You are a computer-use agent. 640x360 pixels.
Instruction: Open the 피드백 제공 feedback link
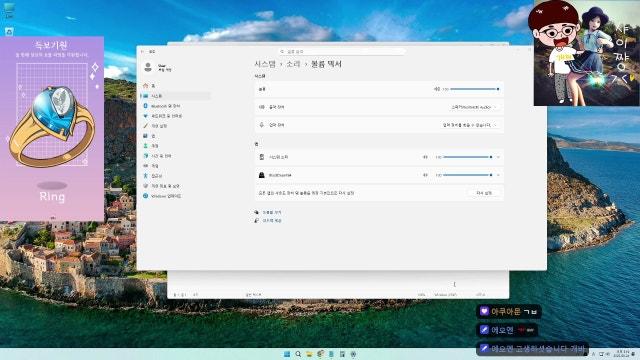[271, 220]
